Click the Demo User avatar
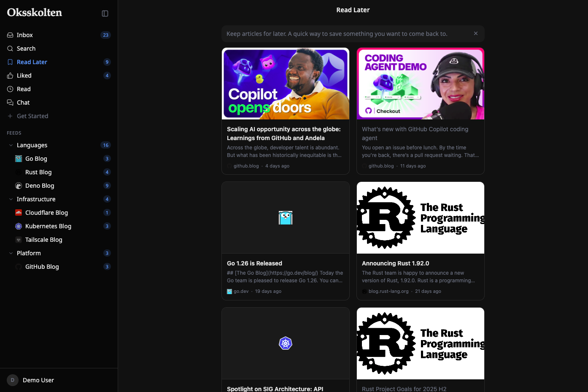Image resolution: width=588 pixels, height=392 pixels. (13, 380)
